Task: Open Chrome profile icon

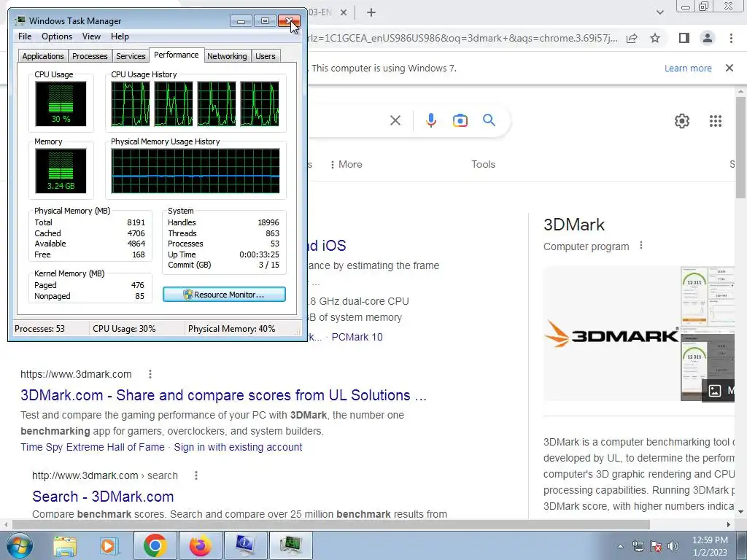Action: pos(708,38)
